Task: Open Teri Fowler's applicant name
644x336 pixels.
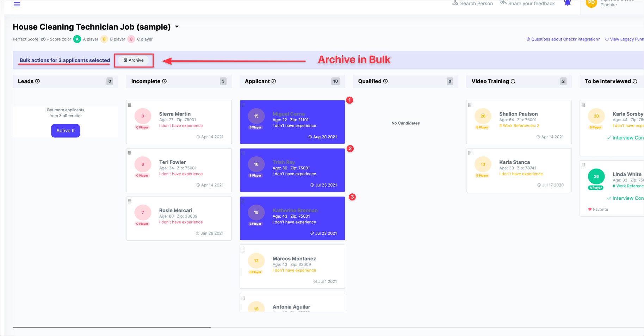Action: [x=172, y=162]
